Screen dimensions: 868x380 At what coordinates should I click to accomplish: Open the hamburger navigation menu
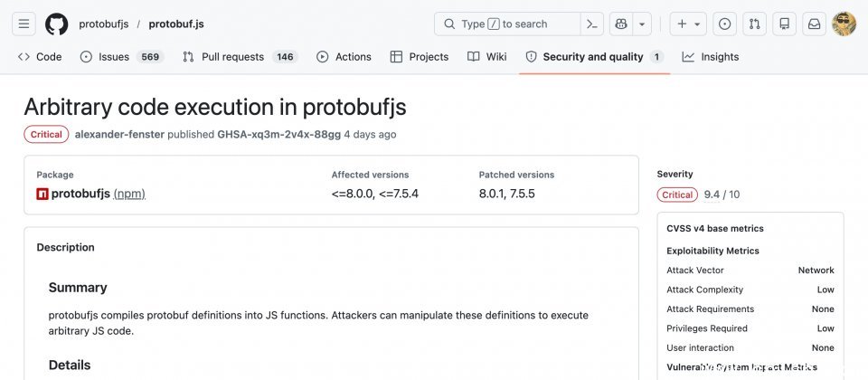pyautogui.click(x=24, y=24)
